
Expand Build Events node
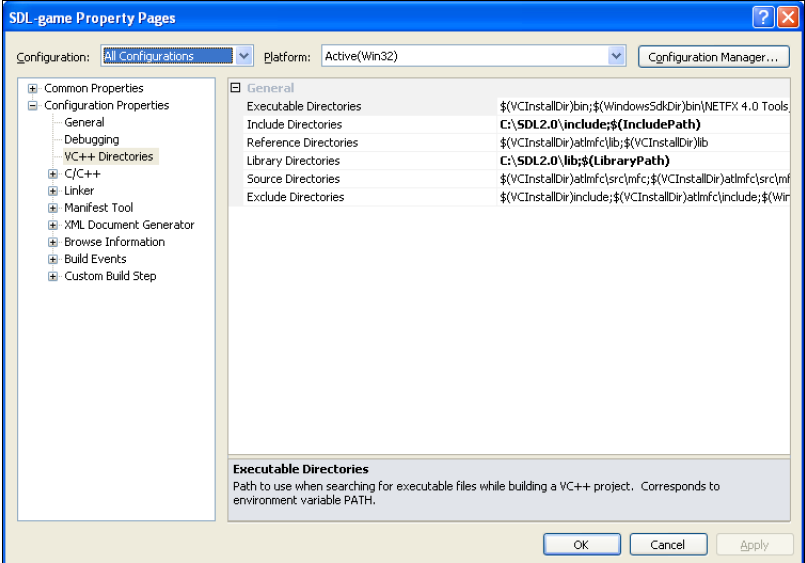[52, 259]
